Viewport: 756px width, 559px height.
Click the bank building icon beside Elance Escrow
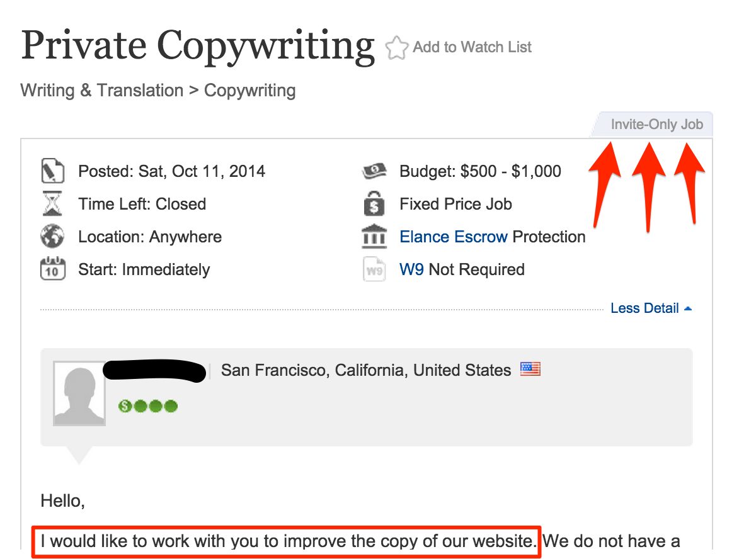click(x=374, y=237)
